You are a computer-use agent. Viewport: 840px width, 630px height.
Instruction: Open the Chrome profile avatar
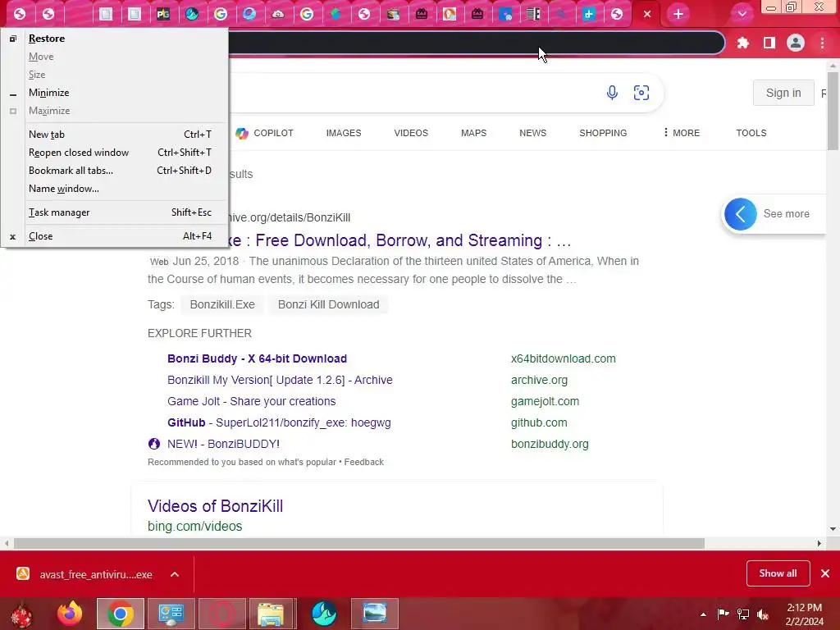tap(796, 43)
